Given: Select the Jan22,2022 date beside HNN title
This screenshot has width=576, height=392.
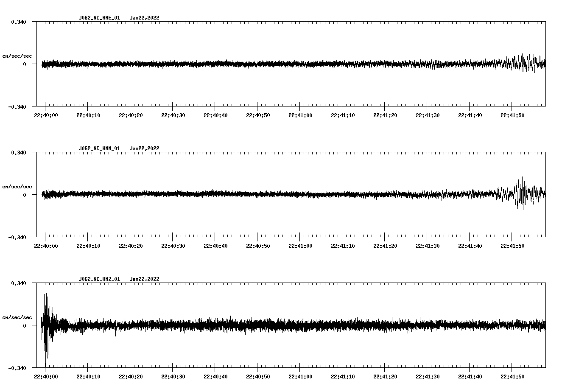Looking at the screenshot, I should (145, 148).
